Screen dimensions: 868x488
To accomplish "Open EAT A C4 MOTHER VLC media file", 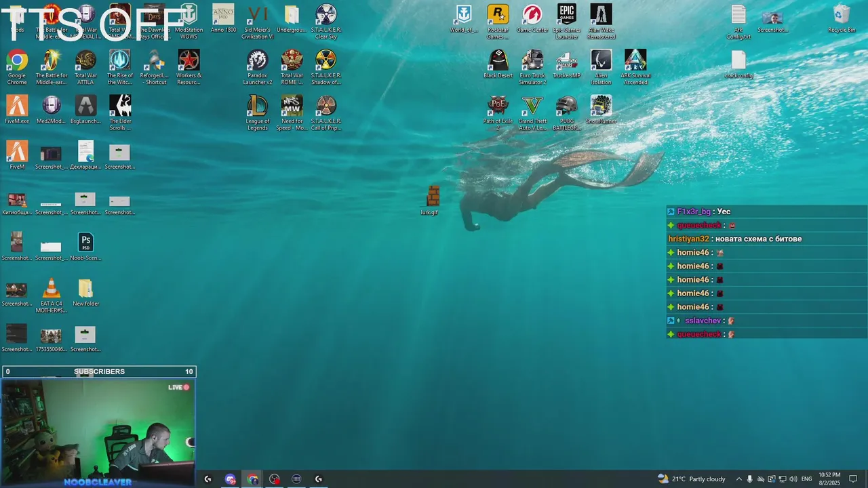I will pyautogui.click(x=52, y=296).
